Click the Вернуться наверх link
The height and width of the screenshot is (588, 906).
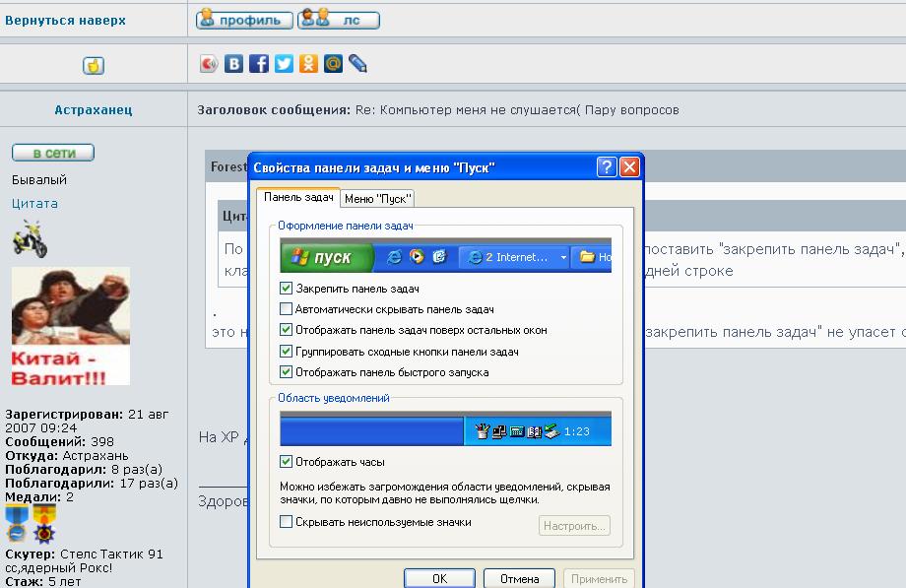[65, 20]
